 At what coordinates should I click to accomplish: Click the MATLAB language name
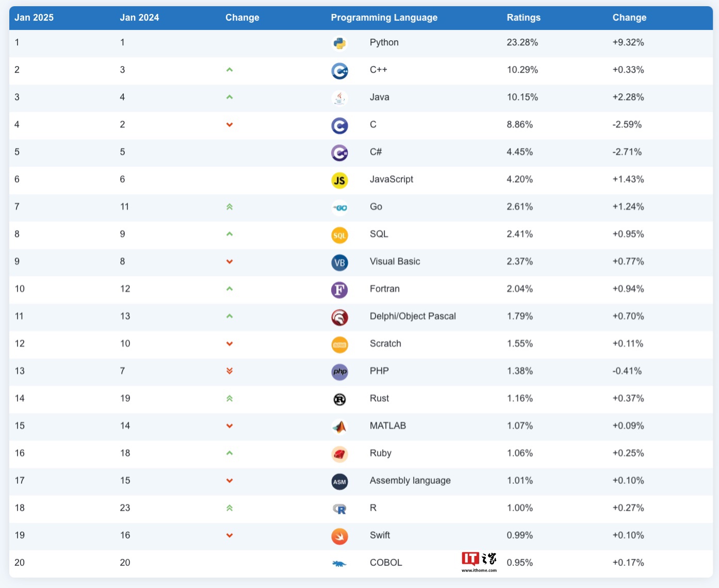(388, 426)
